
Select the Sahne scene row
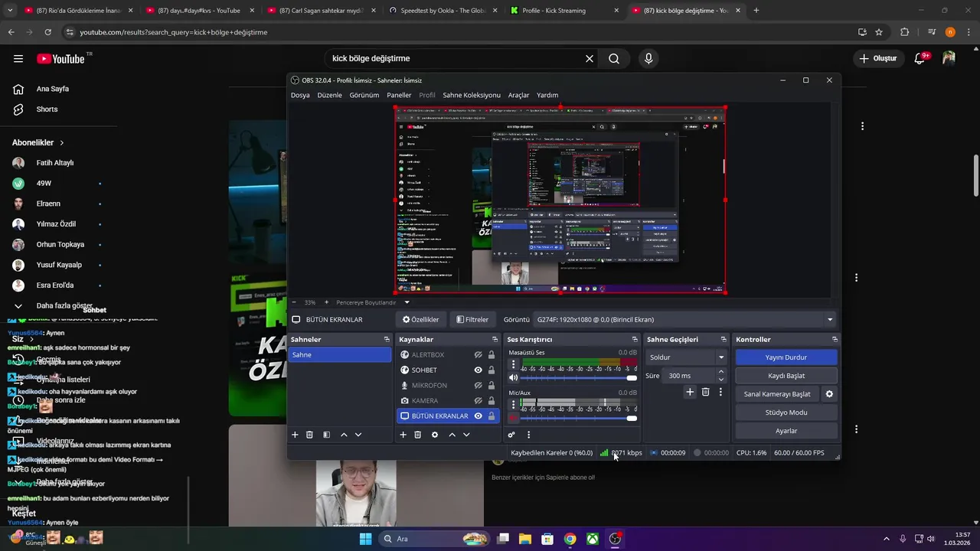coord(340,355)
